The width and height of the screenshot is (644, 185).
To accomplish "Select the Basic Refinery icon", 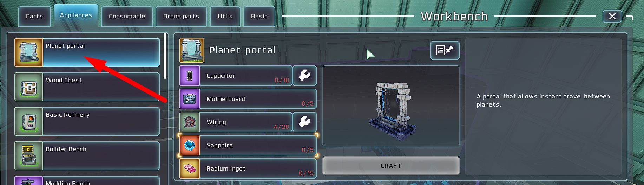I will click(29, 121).
